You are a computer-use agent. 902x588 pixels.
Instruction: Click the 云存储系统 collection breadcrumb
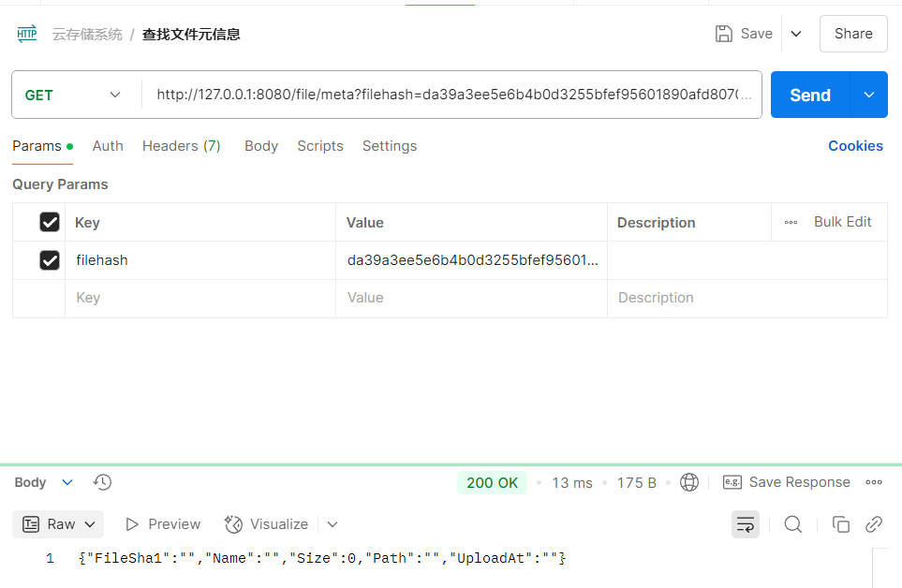tap(87, 35)
